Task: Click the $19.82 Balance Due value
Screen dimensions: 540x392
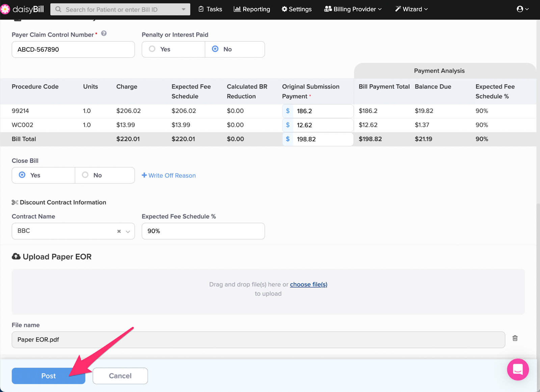Action: click(x=424, y=111)
